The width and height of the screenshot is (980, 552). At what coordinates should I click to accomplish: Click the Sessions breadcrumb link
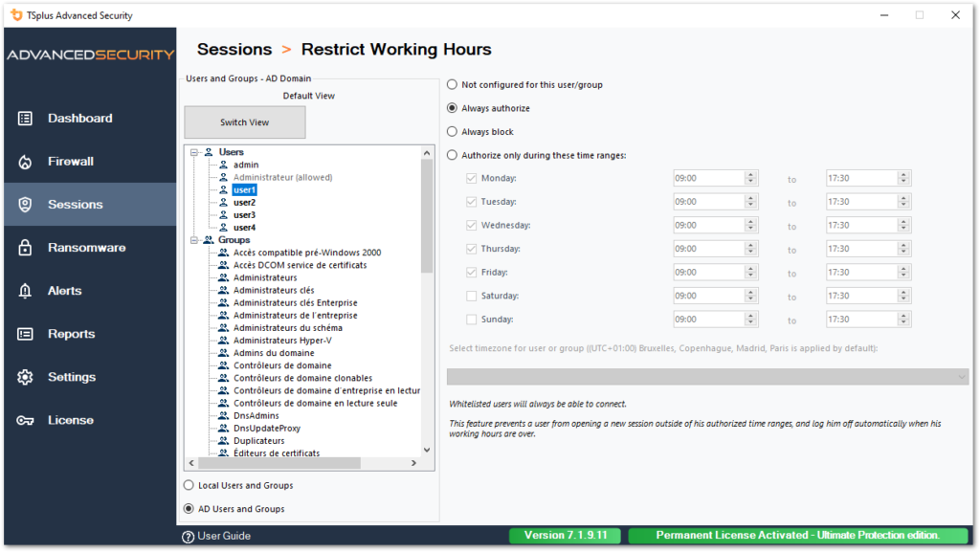234,49
